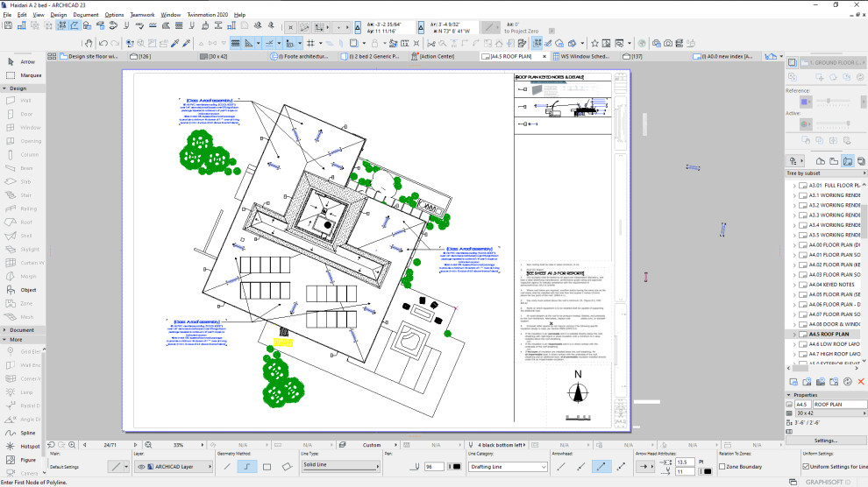Open the Line Category dropdown

[509, 467]
